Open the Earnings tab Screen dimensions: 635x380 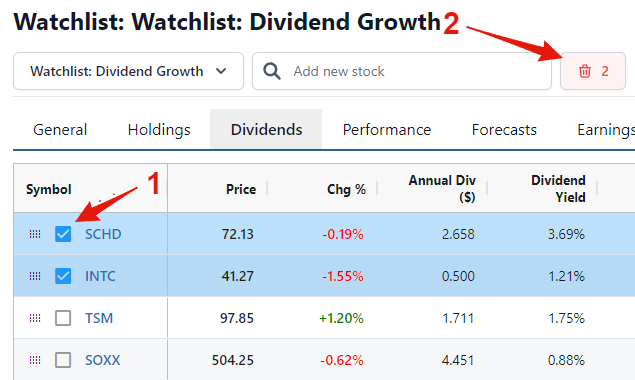[x=606, y=130]
